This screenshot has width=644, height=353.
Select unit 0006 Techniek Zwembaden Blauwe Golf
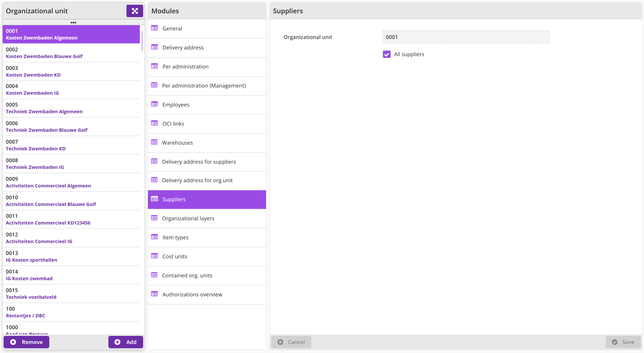tap(71, 127)
